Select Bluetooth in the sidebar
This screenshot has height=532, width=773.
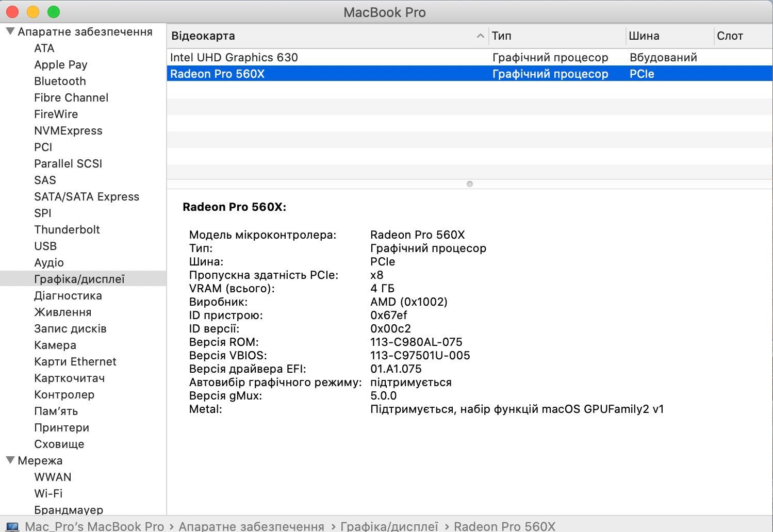click(60, 81)
